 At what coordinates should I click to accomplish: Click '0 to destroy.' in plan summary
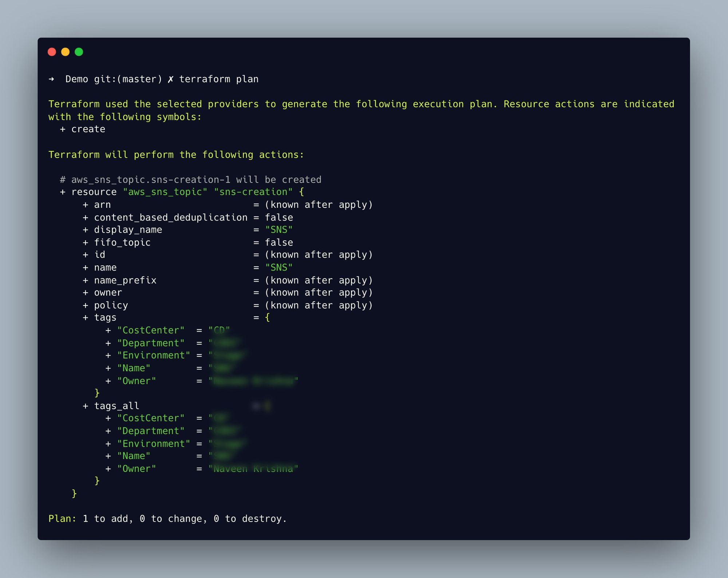pyautogui.click(x=250, y=519)
